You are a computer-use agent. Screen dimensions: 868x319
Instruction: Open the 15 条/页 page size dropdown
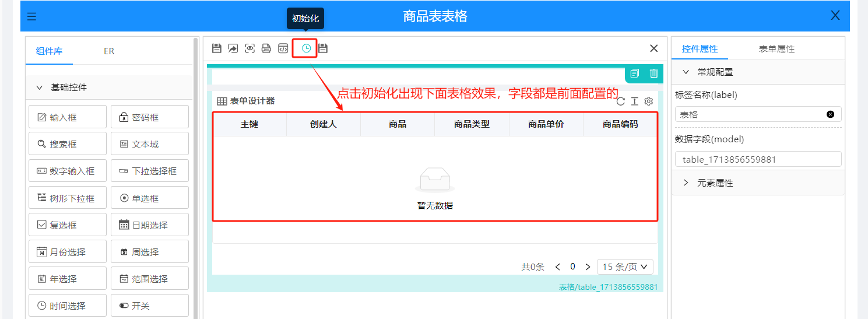(625, 267)
